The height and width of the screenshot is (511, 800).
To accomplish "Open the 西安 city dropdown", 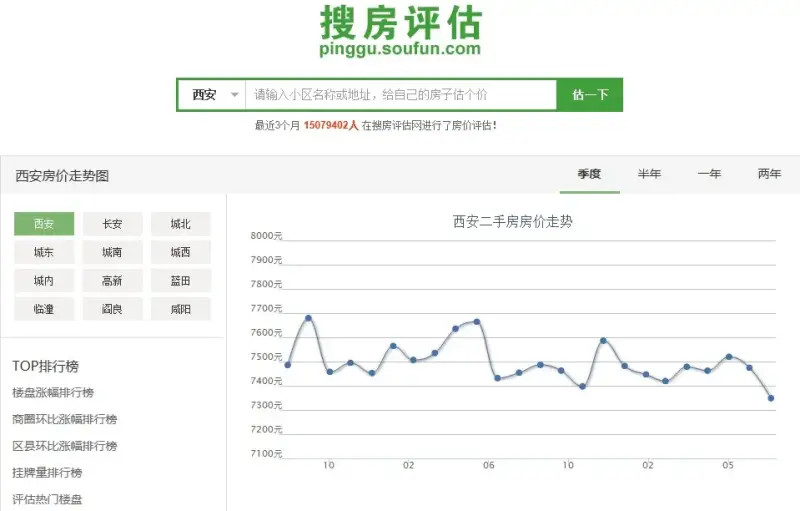I will [x=212, y=94].
